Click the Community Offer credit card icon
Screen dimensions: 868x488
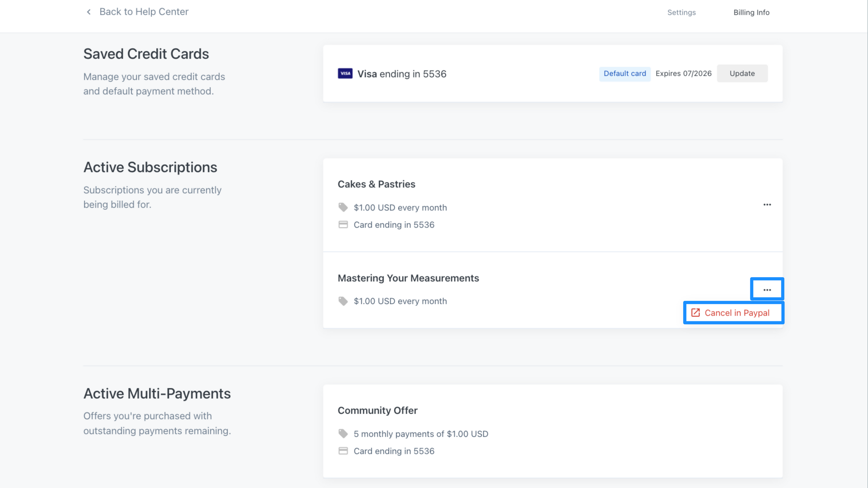click(x=343, y=451)
